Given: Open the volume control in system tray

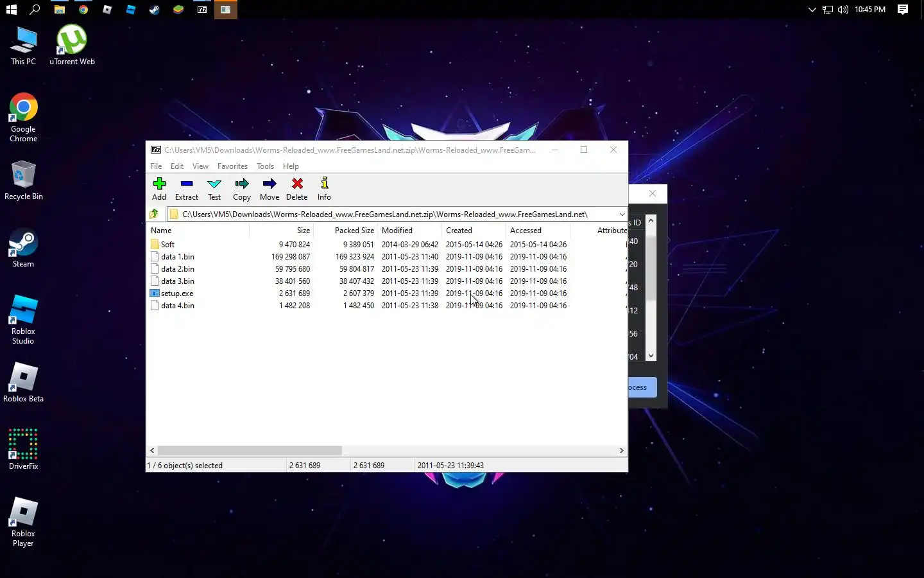Looking at the screenshot, I should tap(843, 10).
